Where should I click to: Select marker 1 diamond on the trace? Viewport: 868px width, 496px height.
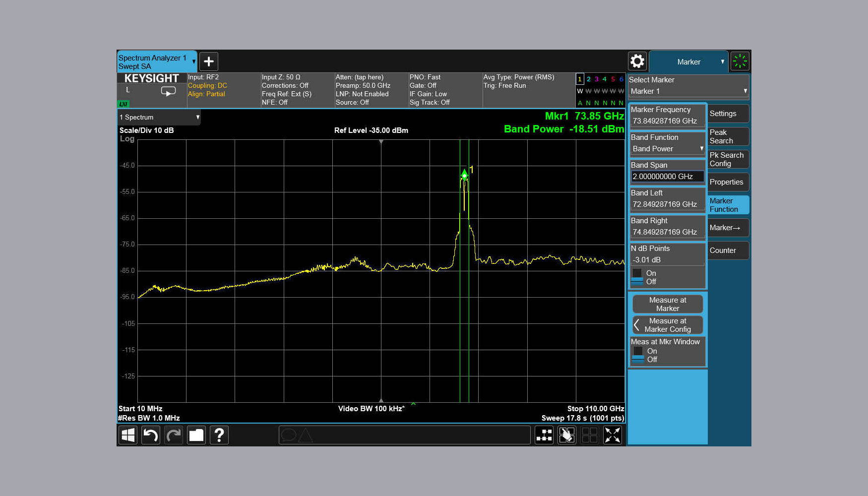464,175
